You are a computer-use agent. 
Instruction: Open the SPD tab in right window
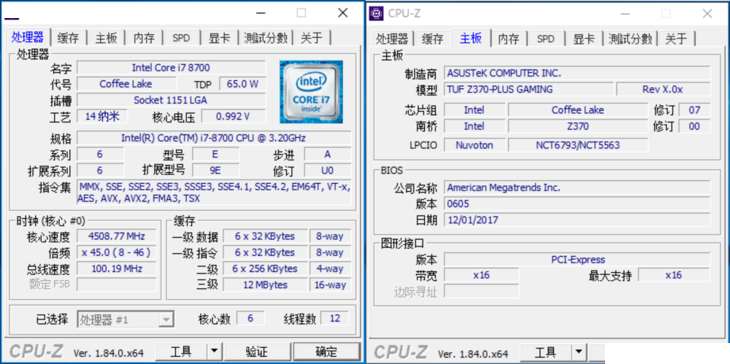click(x=546, y=39)
